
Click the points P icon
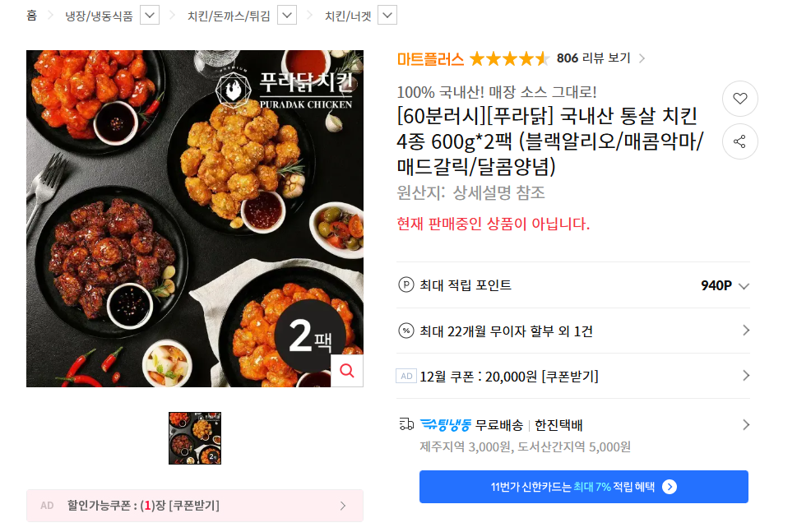click(405, 285)
